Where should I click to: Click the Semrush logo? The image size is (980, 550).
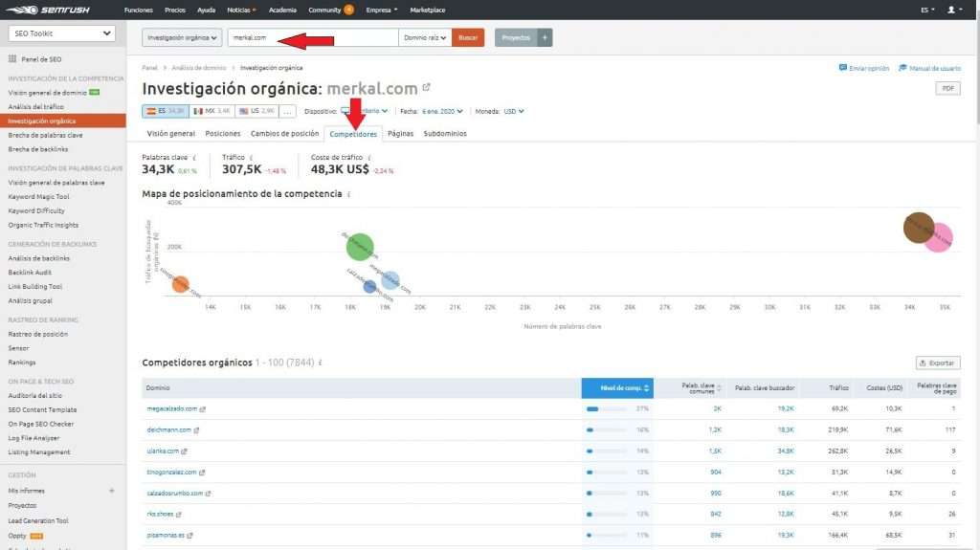click(48, 10)
